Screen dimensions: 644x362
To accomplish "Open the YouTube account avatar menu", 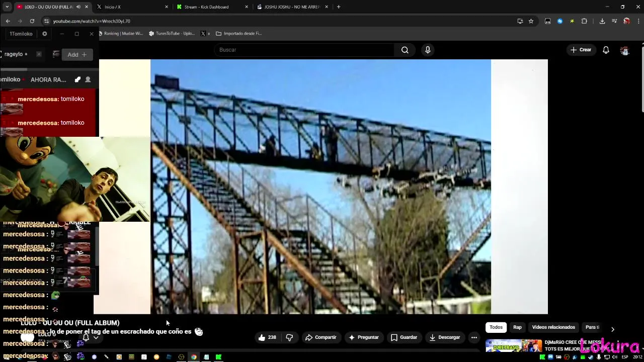I will pos(625,50).
